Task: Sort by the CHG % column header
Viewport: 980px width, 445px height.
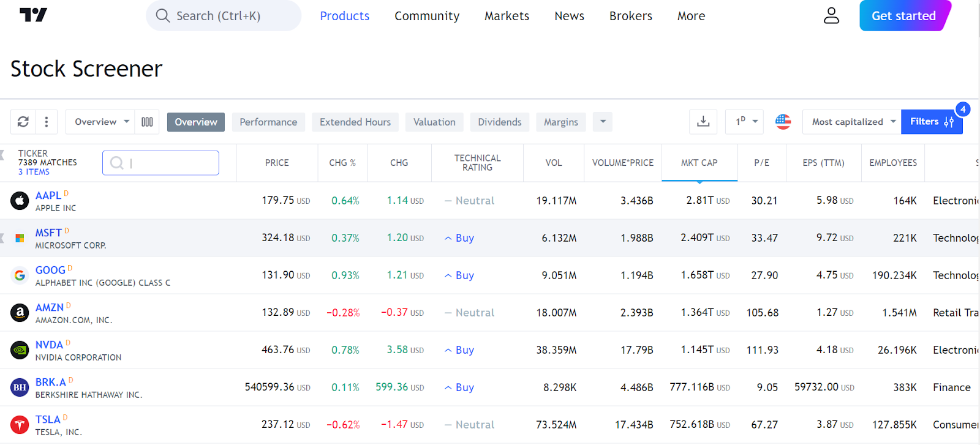Action: click(342, 163)
